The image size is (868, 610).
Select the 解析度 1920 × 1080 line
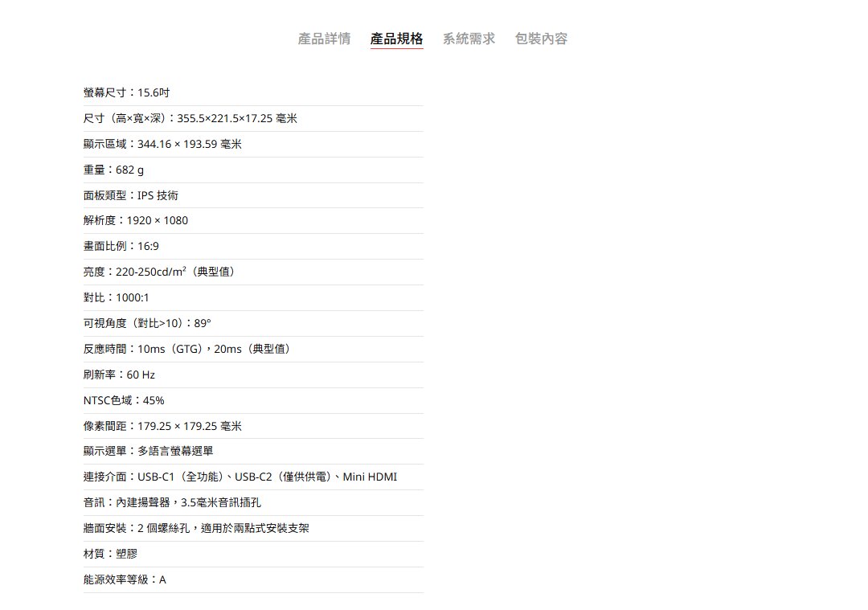coord(136,220)
